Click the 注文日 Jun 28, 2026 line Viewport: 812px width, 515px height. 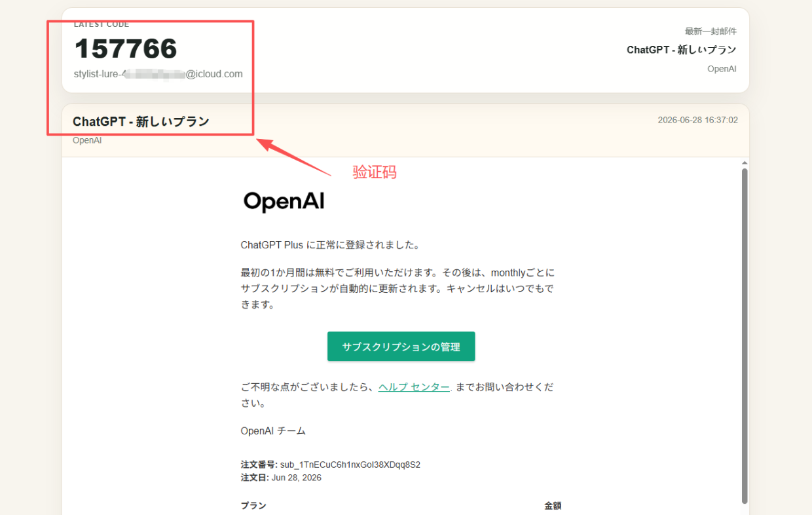click(281, 478)
